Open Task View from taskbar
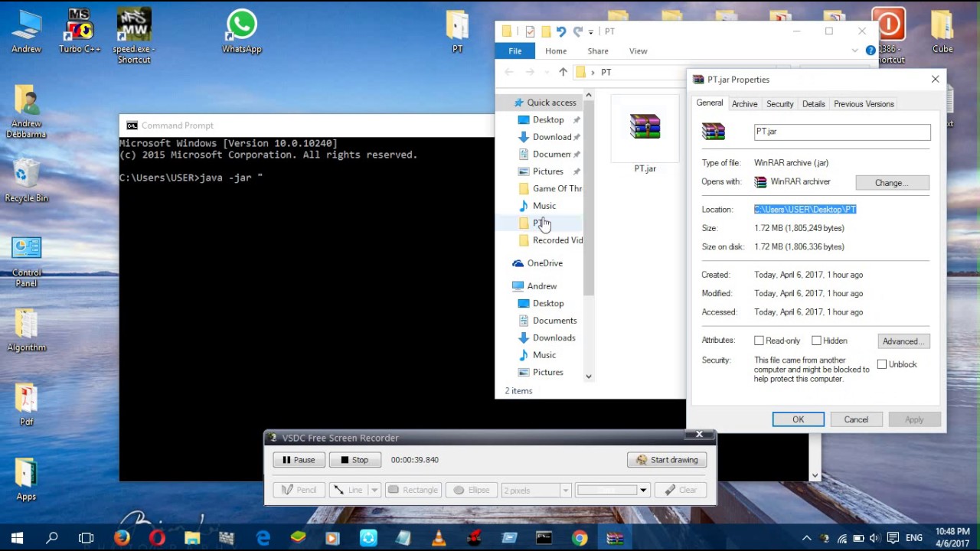 point(87,538)
